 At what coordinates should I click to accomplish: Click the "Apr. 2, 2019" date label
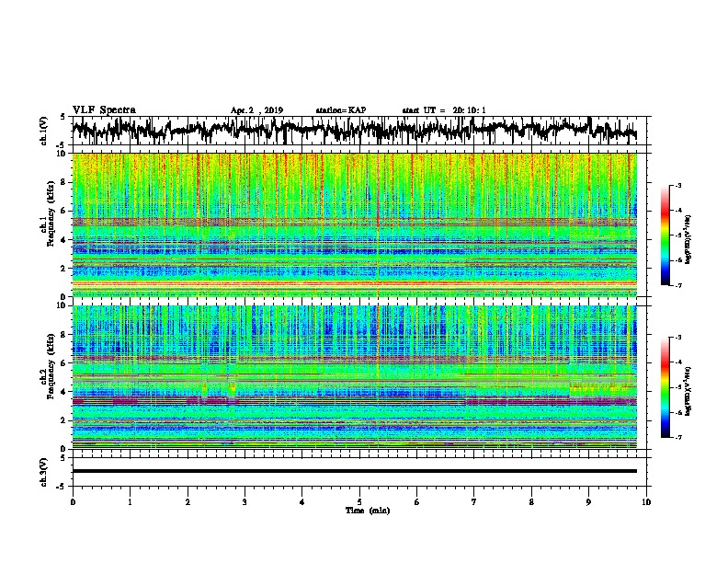coord(256,110)
